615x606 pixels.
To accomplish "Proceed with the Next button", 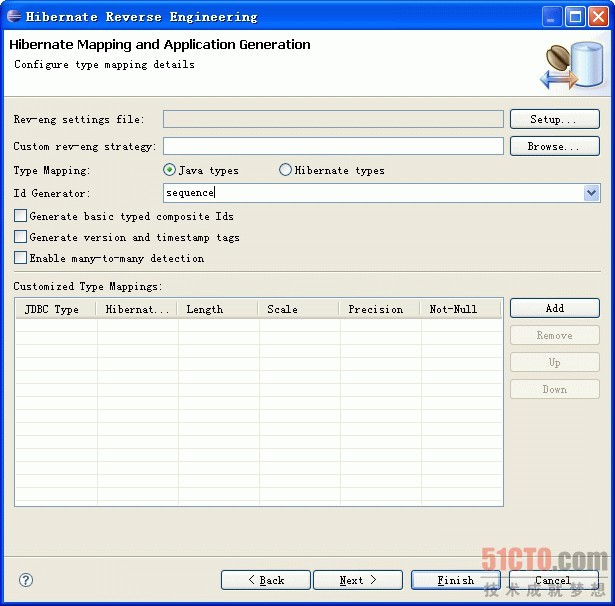I will [358, 580].
